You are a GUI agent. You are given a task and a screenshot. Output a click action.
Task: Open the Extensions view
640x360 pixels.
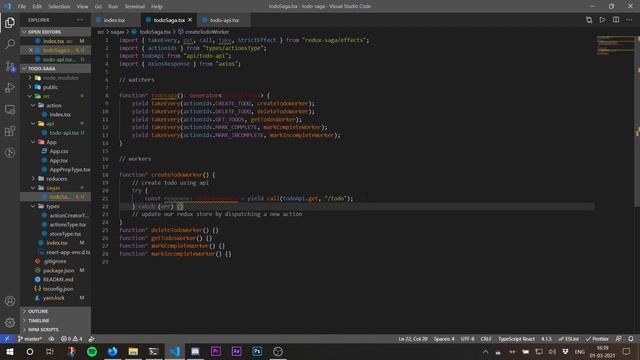pyautogui.click(x=10, y=131)
